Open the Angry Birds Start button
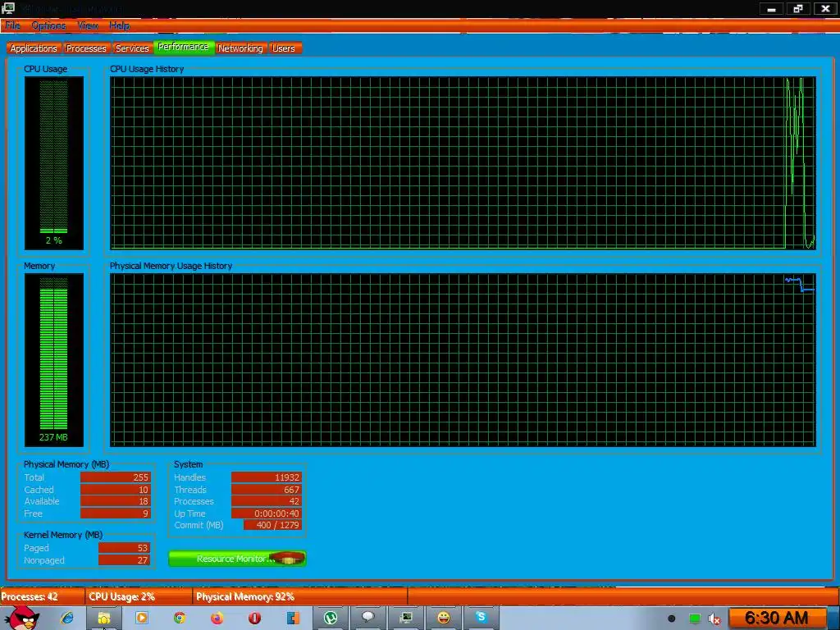This screenshot has height=630, width=840. [x=21, y=618]
